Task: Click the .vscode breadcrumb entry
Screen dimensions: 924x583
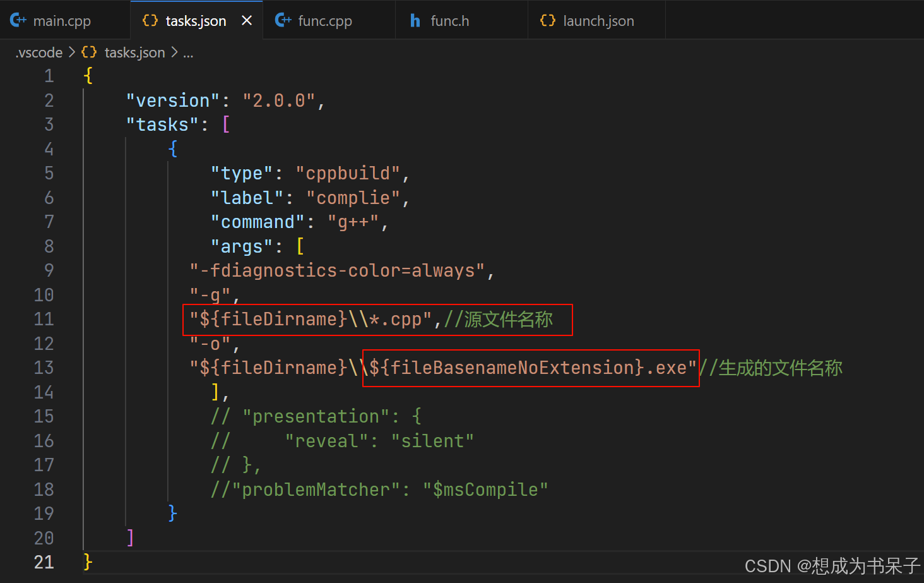Action: pyautogui.click(x=38, y=52)
